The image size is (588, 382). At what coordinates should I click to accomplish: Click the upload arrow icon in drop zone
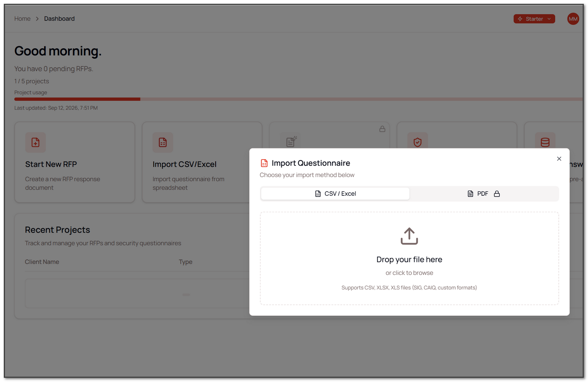tap(409, 236)
